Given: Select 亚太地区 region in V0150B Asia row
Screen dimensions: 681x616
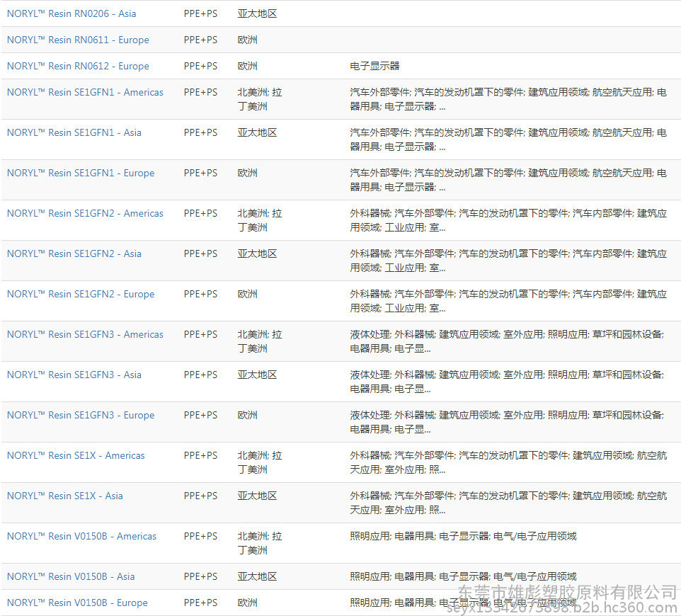Looking at the screenshot, I should pos(257,577).
